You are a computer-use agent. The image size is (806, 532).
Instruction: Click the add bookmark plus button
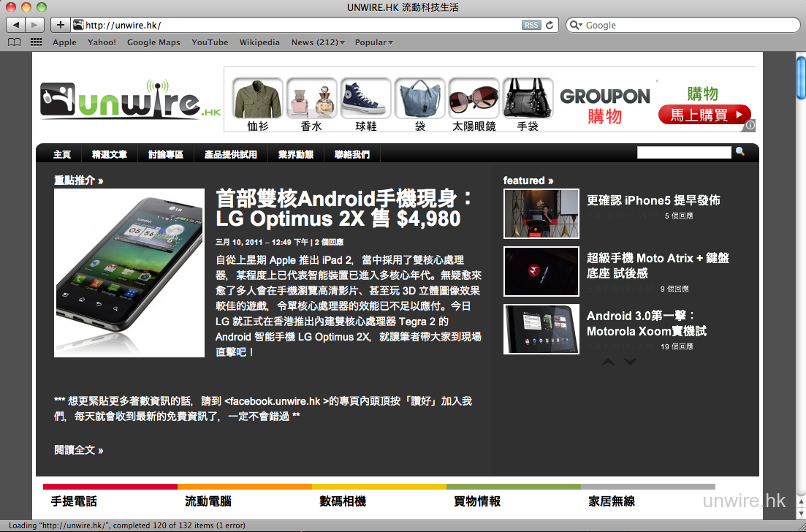click(x=60, y=25)
